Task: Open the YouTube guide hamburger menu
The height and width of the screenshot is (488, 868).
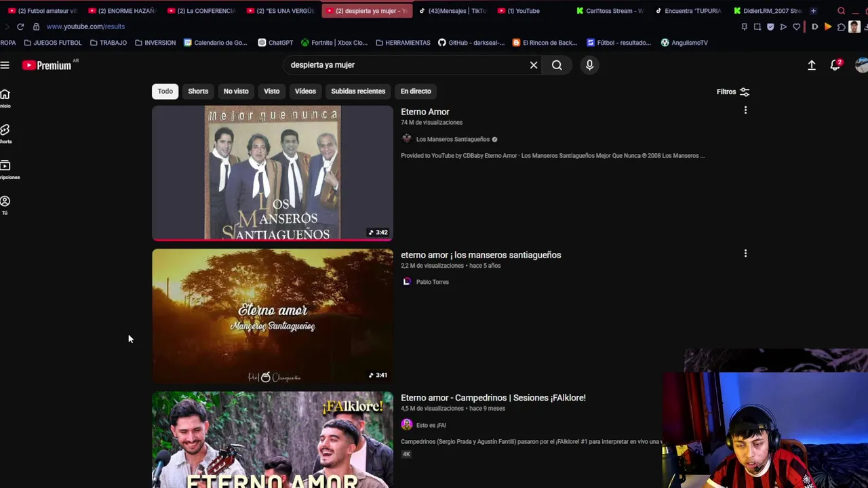Action: 5,65
